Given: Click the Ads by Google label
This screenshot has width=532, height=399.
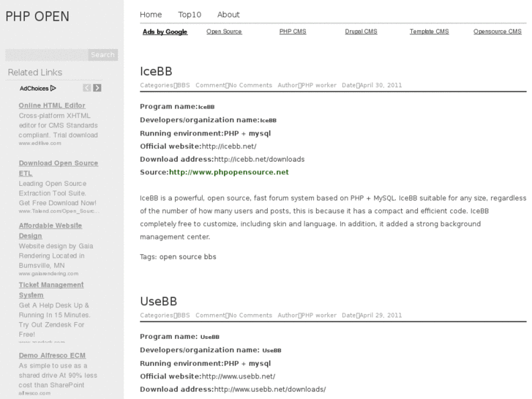Looking at the screenshot, I should (x=165, y=32).
